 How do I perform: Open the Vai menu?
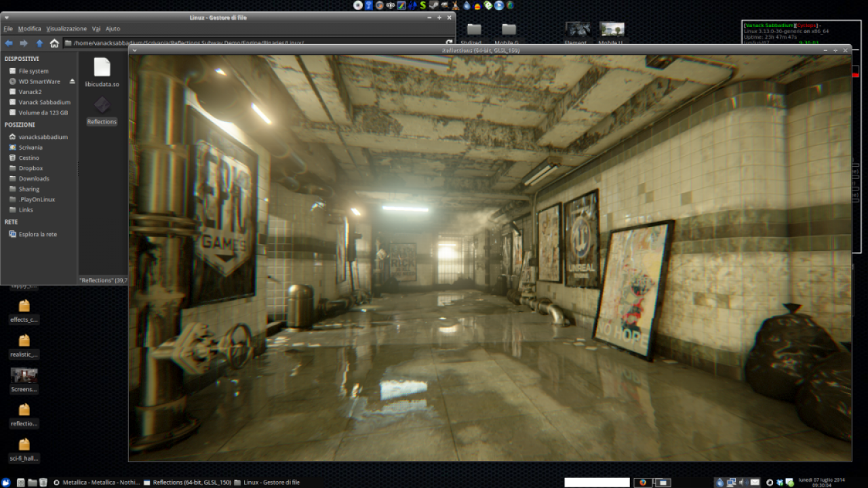click(96, 28)
